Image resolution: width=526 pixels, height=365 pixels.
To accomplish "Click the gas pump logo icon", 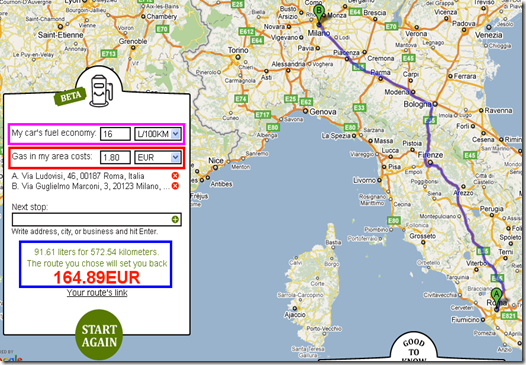I will 101,91.
